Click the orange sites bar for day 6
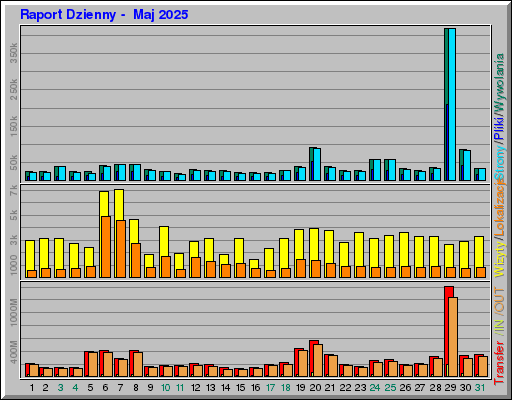 point(106,247)
